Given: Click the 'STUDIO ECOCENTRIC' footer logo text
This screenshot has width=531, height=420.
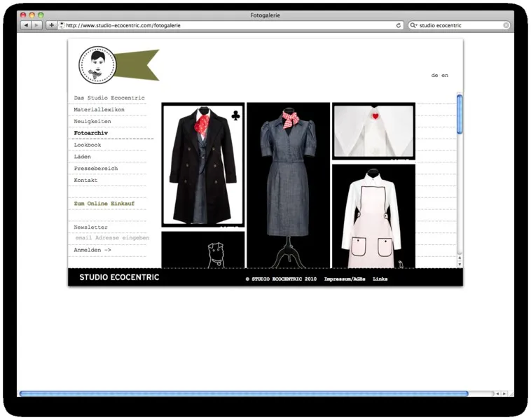Looking at the screenshot, I should click(x=119, y=277).
